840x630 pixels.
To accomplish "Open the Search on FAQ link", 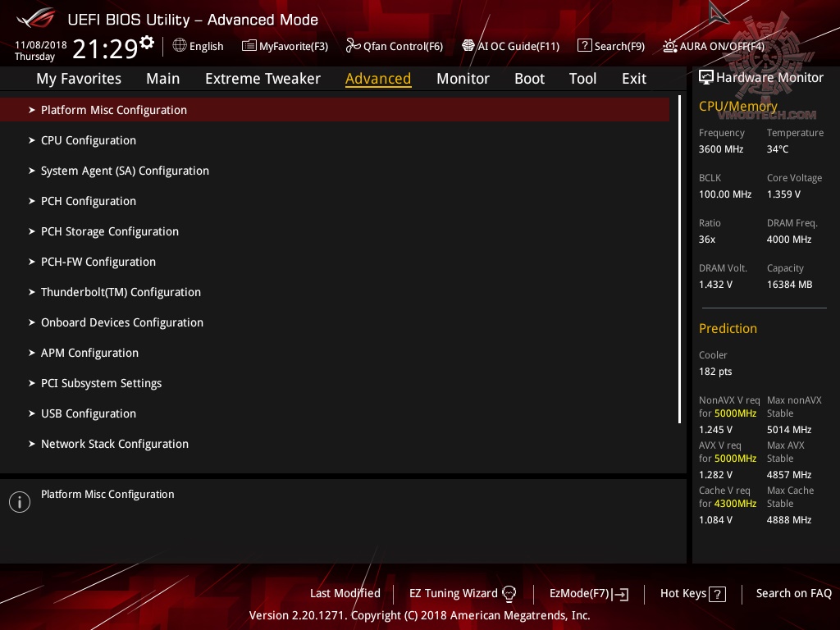I will click(793, 594).
